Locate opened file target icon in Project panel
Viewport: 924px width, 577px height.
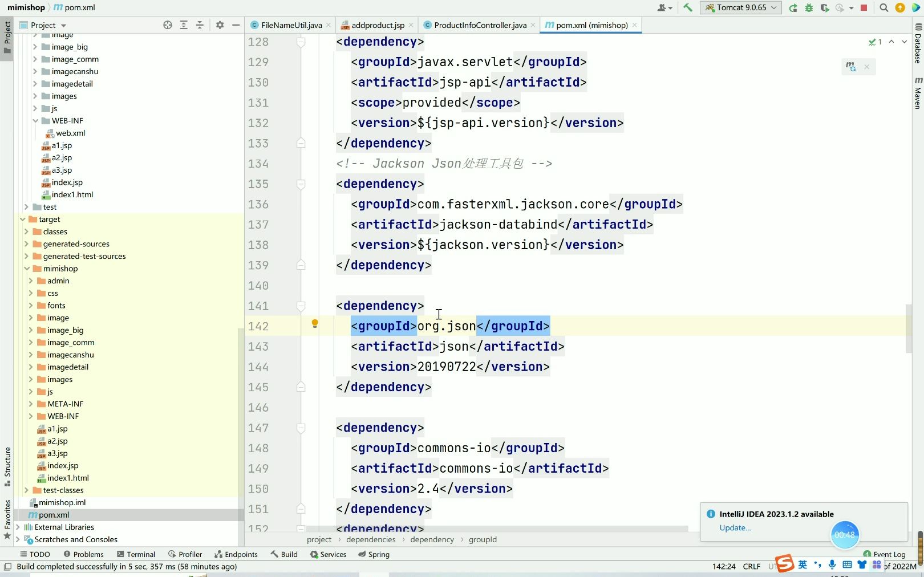(x=168, y=25)
